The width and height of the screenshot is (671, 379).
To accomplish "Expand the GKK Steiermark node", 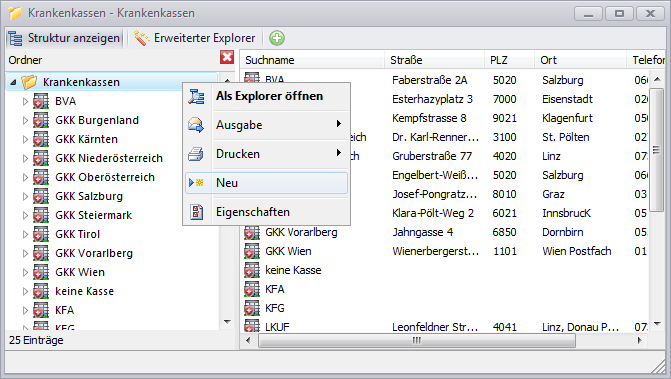I will point(25,216).
